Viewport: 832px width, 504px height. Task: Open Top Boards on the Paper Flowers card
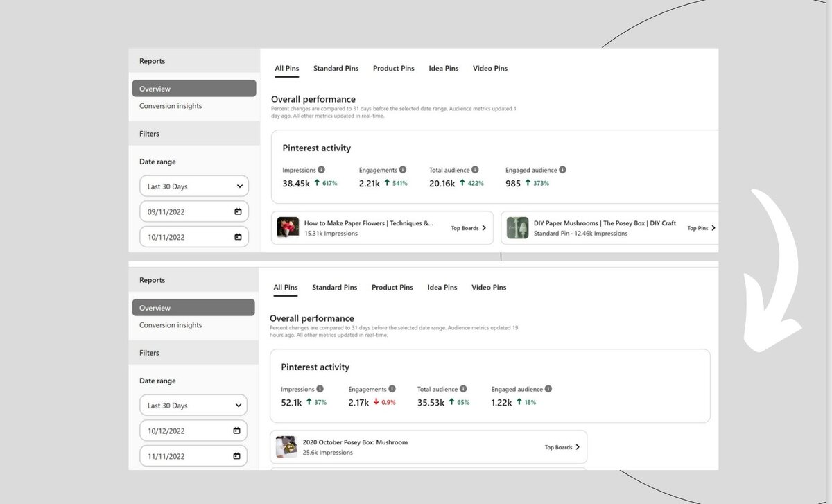pos(469,228)
